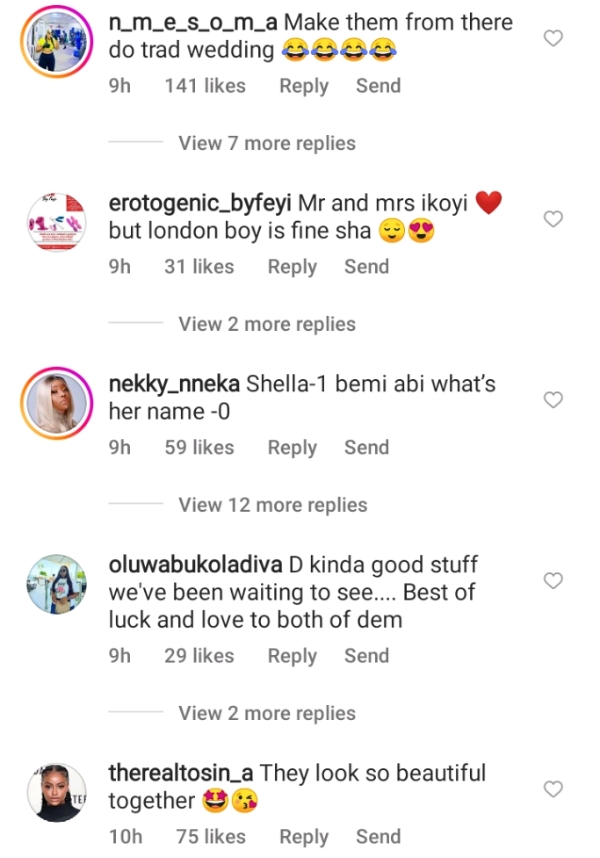Screen dimensions: 600x858
Task: View nekky_nneka's story from avatar
Action: [57, 403]
